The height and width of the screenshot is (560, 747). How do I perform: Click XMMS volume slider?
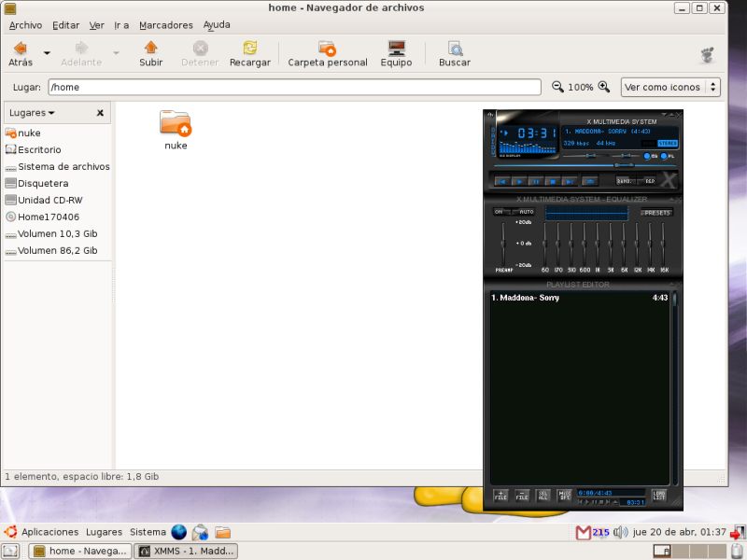coord(585,156)
